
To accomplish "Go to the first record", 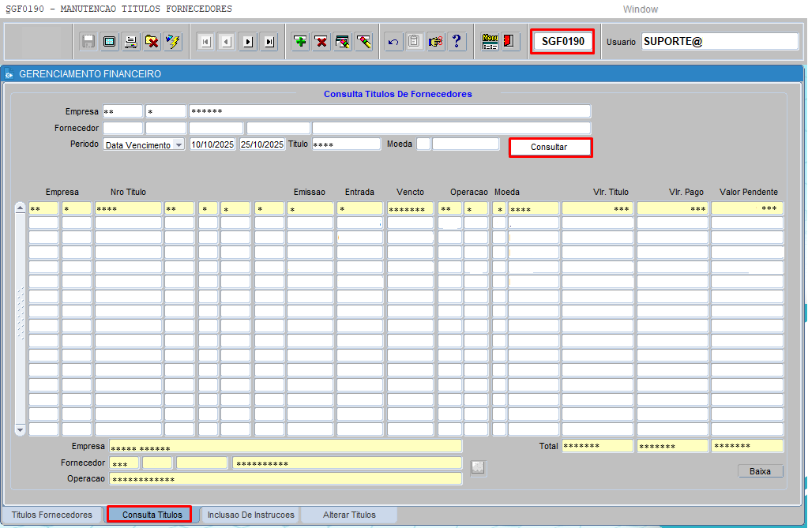I will pos(205,42).
